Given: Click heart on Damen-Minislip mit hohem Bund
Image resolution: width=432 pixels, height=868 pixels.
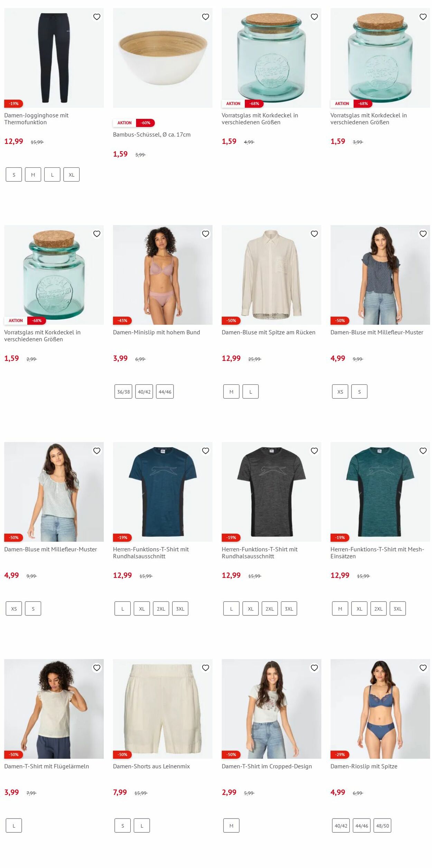Looking at the screenshot, I should 206,234.
